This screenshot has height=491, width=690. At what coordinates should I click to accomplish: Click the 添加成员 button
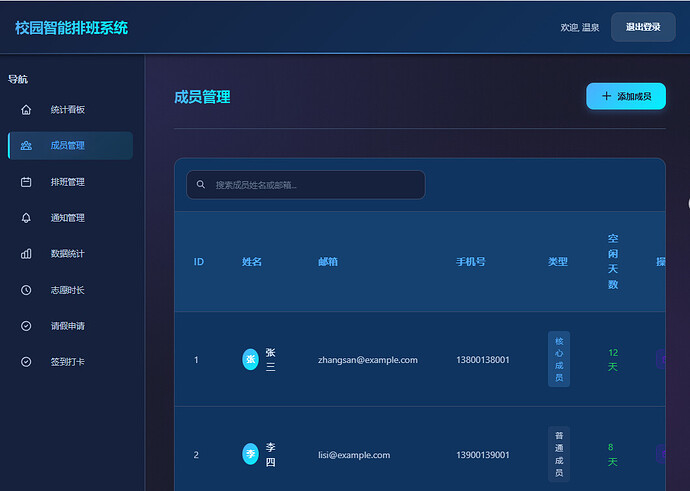coord(625,96)
